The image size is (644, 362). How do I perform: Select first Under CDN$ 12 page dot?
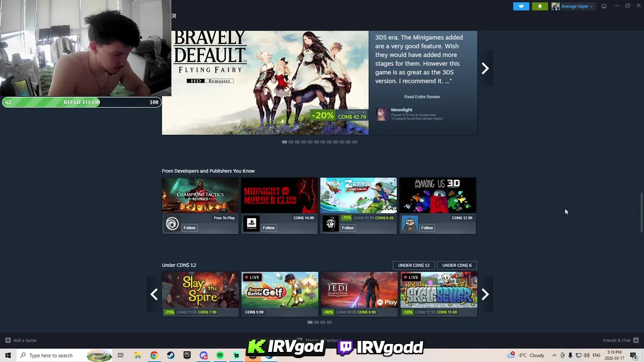[x=310, y=322]
